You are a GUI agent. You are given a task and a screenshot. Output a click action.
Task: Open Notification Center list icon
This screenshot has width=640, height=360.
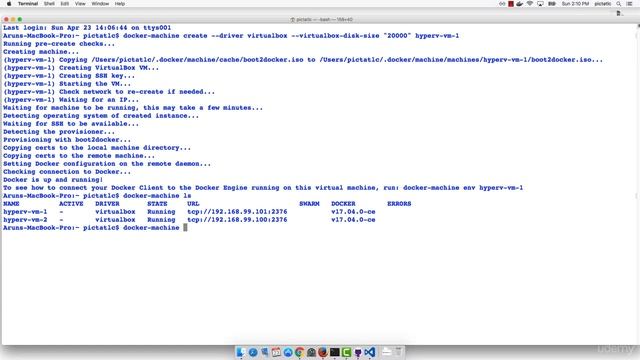point(629,4)
